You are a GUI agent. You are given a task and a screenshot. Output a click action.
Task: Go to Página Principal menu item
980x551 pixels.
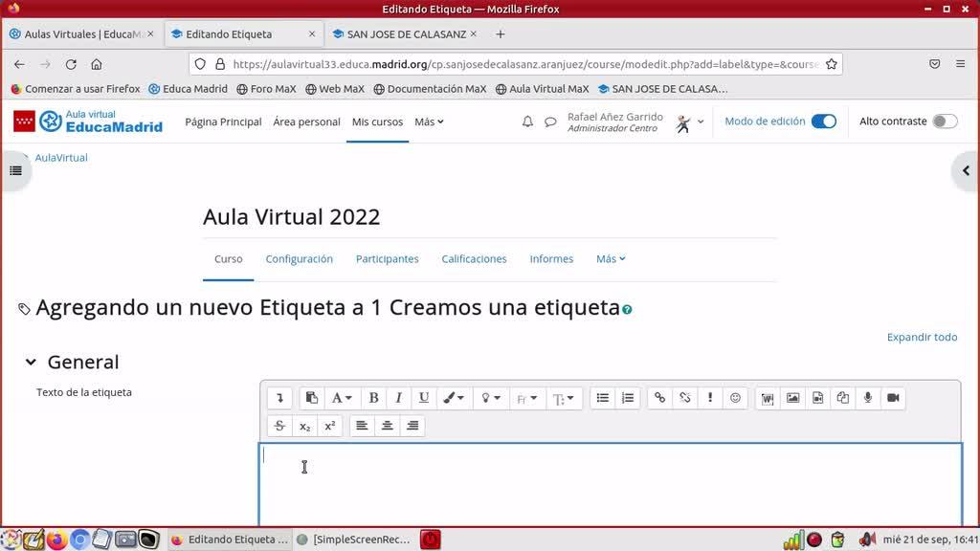pyautogui.click(x=223, y=121)
